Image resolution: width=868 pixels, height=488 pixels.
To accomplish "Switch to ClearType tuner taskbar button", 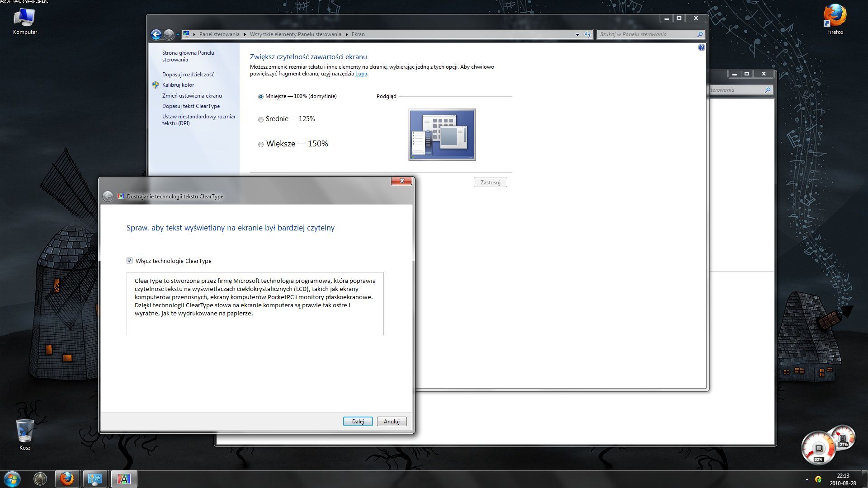I will 124,479.
